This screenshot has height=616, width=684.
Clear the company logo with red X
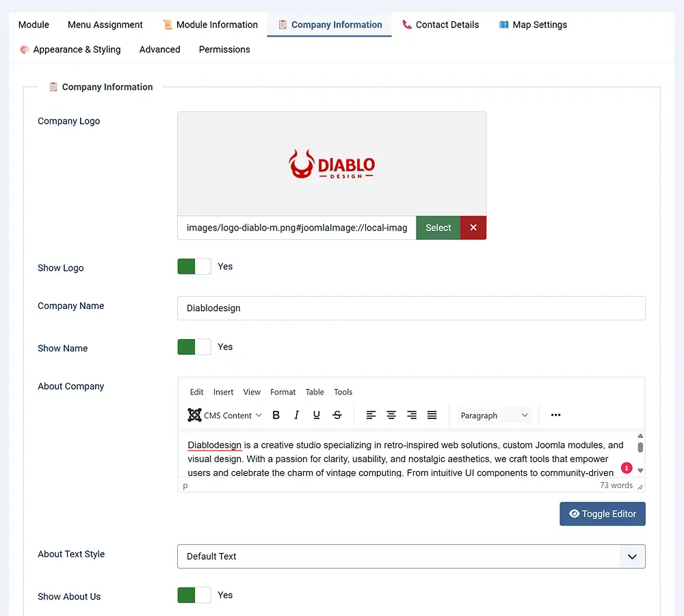point(473,228)
